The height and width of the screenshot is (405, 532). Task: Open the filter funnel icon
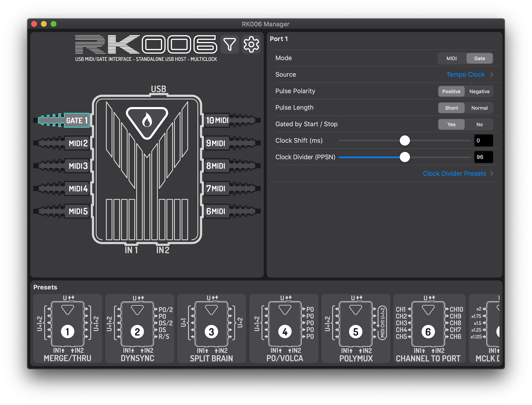pyautogui.click(x=229, y=44)
